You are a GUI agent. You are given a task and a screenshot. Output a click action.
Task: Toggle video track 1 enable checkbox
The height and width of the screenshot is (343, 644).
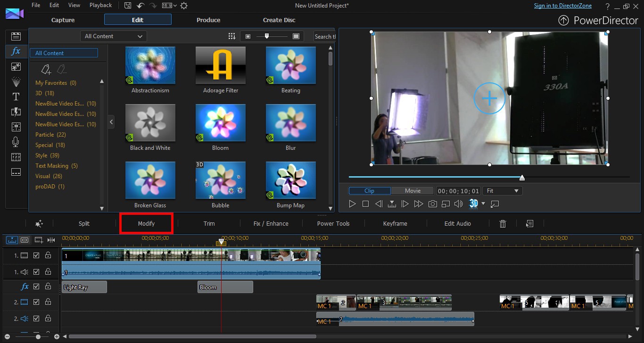pos(36,255)
